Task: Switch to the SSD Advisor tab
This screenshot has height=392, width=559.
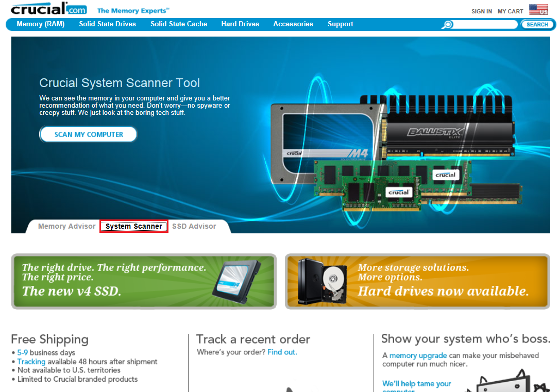Action: 194,226
